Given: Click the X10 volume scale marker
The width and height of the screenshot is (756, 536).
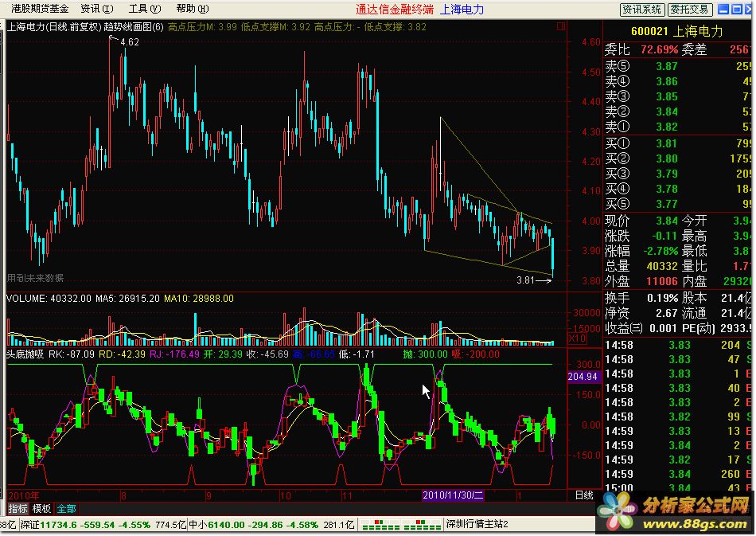Looking at the screenshot, I should click(577, 338).
